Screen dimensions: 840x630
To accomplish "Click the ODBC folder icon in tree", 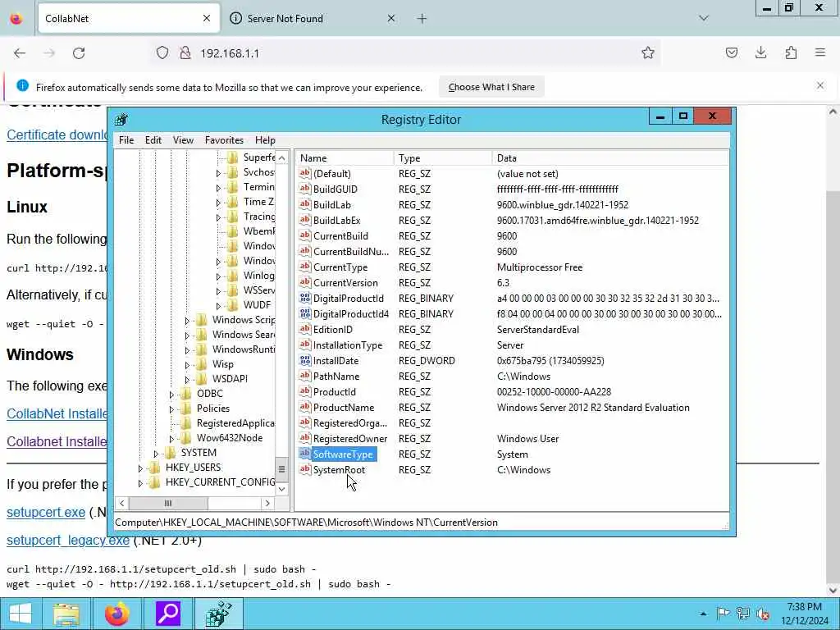I will coord(186,393).
